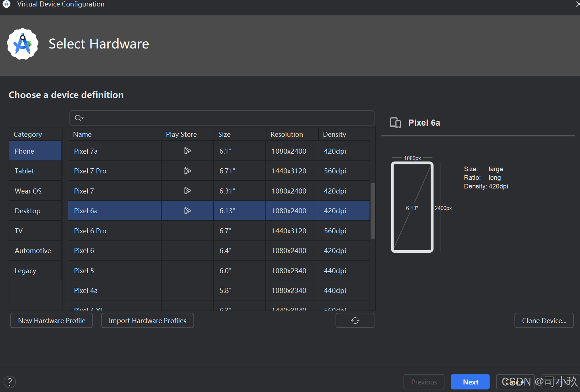Viewport: 580px width, 392px height.
Task: Proceed using the Next button
Action: pos(470,382)
